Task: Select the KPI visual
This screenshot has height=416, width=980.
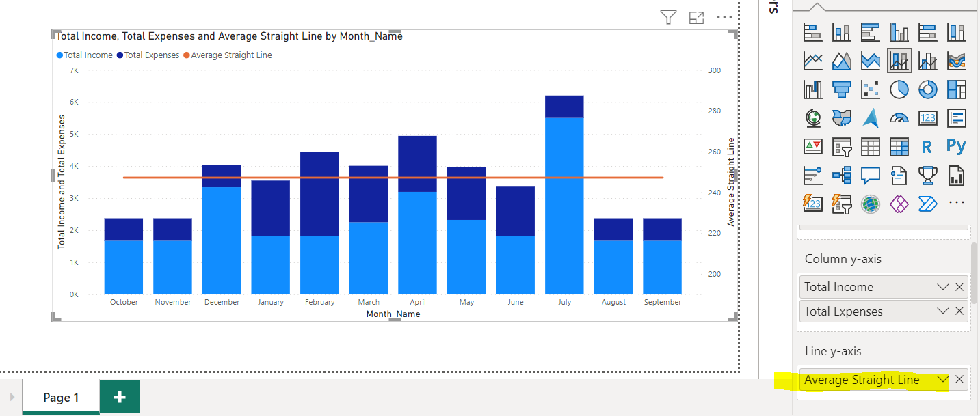Action: click(x=812, y=146)
